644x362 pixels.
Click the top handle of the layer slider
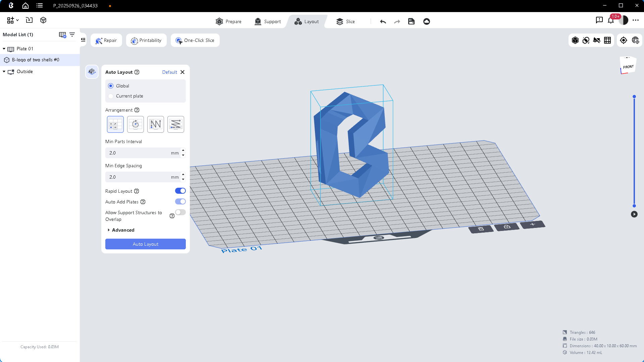[634, 97]
